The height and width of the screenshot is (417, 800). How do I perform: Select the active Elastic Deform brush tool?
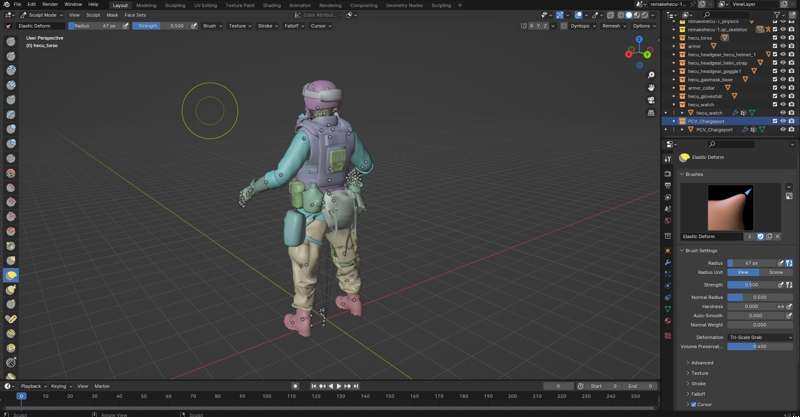[10, 275]
